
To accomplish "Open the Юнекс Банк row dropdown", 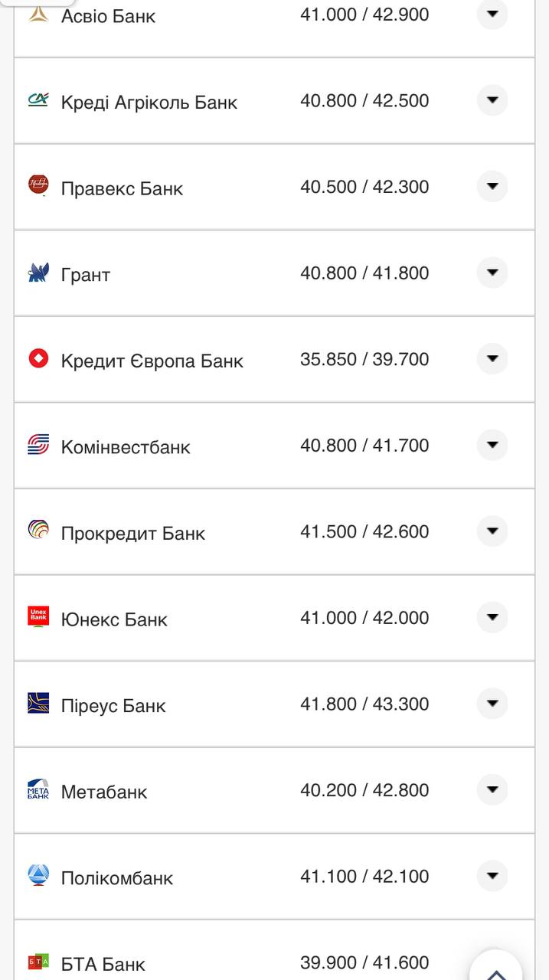I will point(492,617).
